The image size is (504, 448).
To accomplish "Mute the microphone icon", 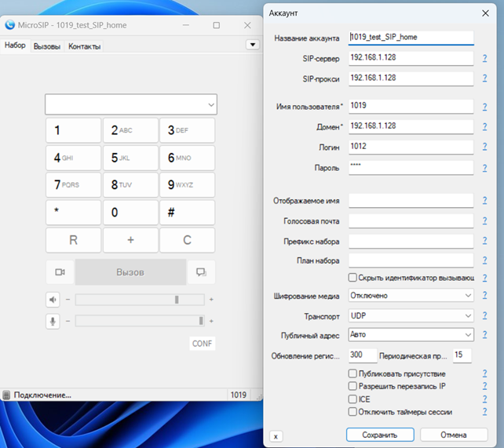I will (53, 321).
